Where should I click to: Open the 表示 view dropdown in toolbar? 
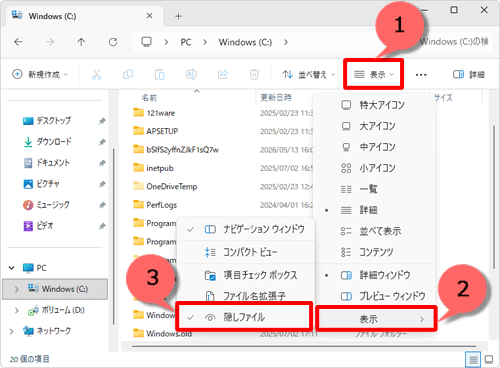(373, 74)
